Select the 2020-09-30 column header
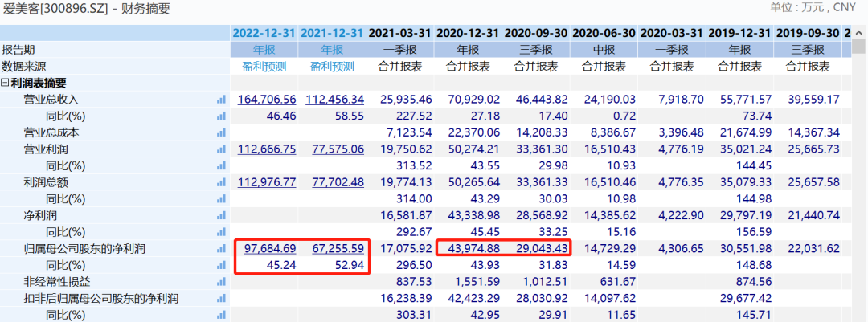868x322 pixels. click(x=536, y=33)
